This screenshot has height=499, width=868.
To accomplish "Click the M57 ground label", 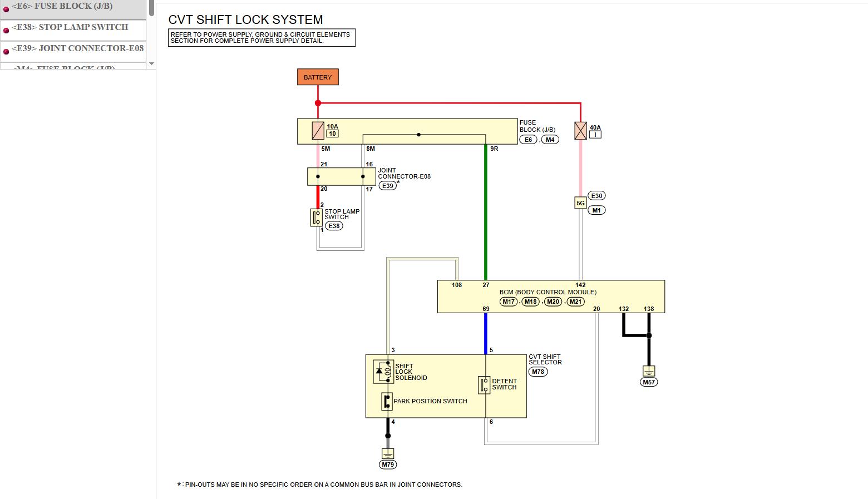I will click(x=649, y=382).
